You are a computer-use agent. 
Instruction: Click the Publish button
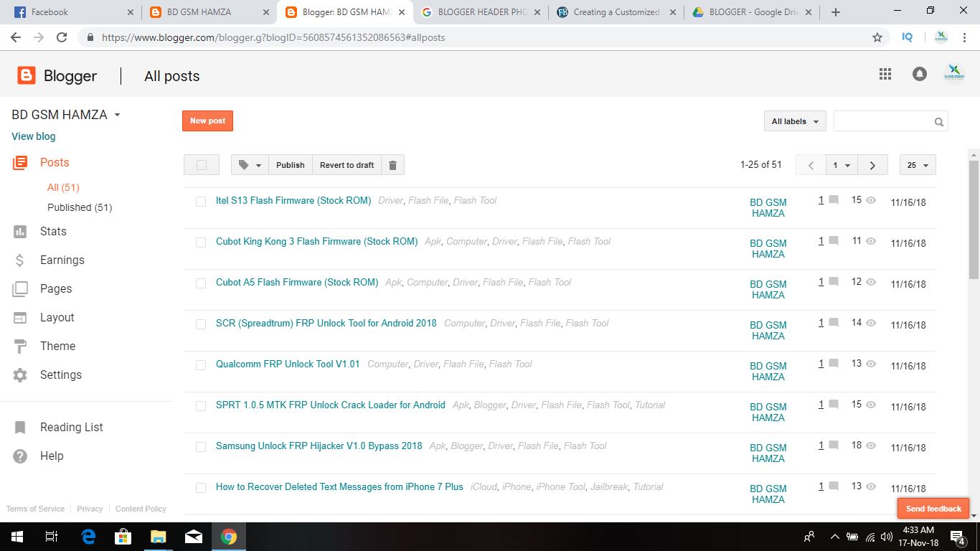point(290,165)
